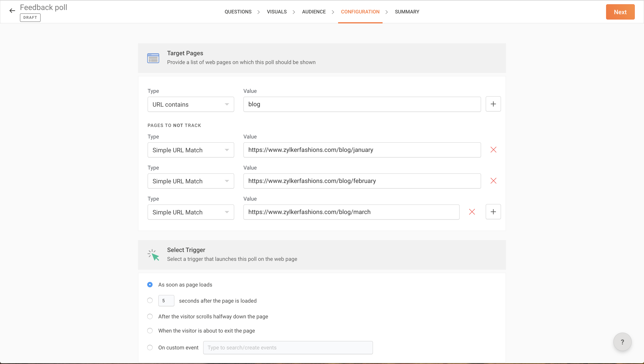Open the 'URL contains' type dropdown
The width and height of the screenshot is (644, 364).
[191, 104]
